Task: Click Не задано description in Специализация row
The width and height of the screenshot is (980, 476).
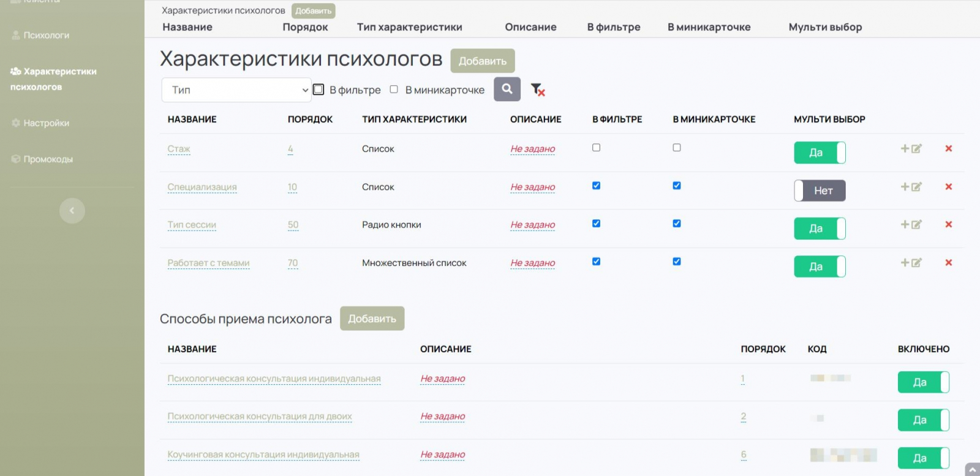Action: point(533,187)
